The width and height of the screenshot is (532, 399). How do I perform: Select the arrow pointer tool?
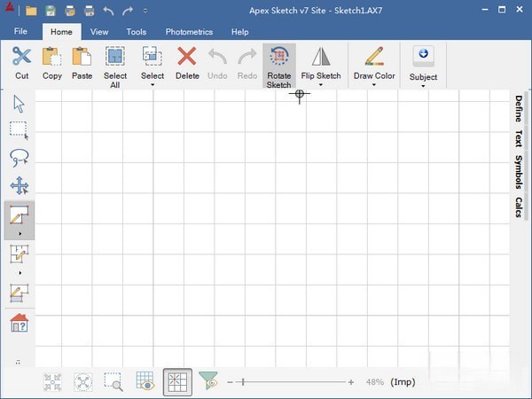click(x=19, y=104)
